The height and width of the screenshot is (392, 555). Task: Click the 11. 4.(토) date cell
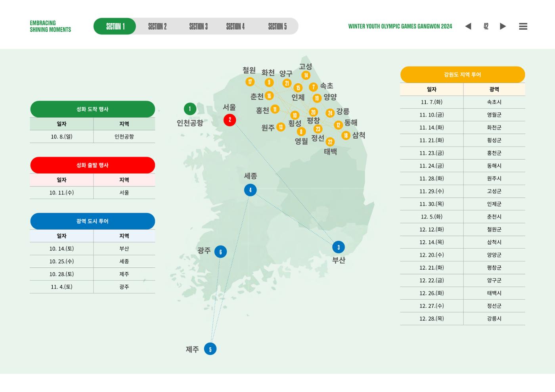point(61,287)
